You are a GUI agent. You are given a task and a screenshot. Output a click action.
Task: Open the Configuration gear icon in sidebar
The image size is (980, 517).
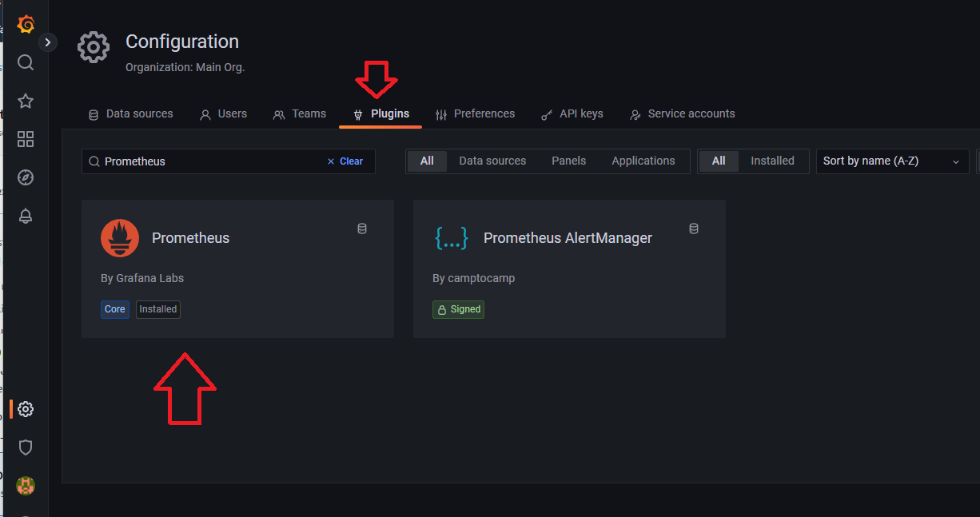pyautogui.click(x=25, y=408)
